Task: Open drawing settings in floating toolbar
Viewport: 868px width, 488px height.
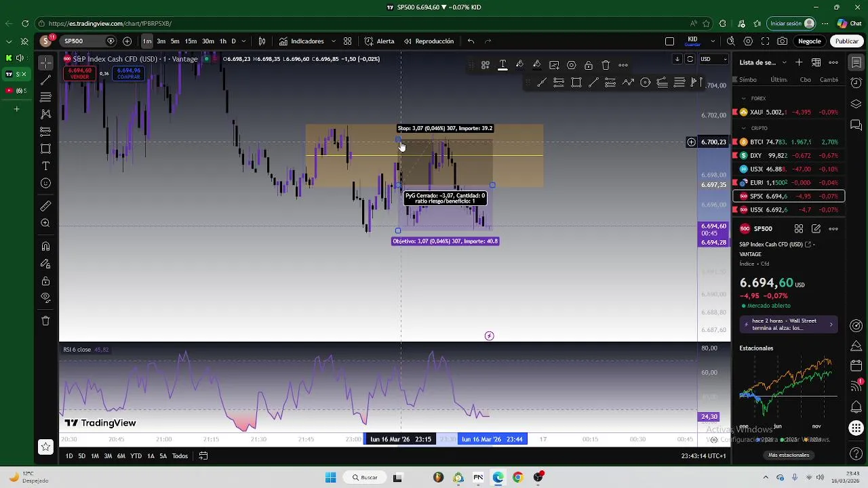Action: (x=571, y=65)
